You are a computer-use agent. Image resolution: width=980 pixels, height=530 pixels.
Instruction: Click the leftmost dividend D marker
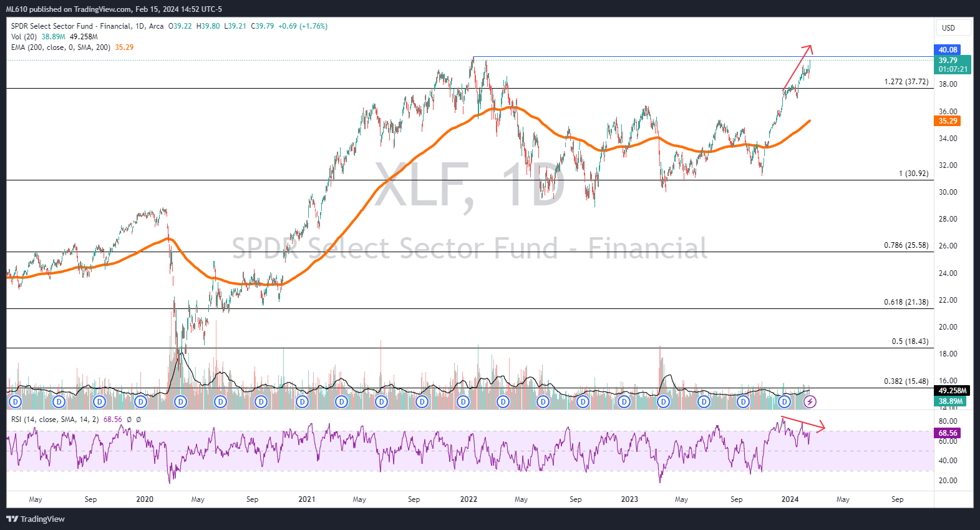click(16, 402)
